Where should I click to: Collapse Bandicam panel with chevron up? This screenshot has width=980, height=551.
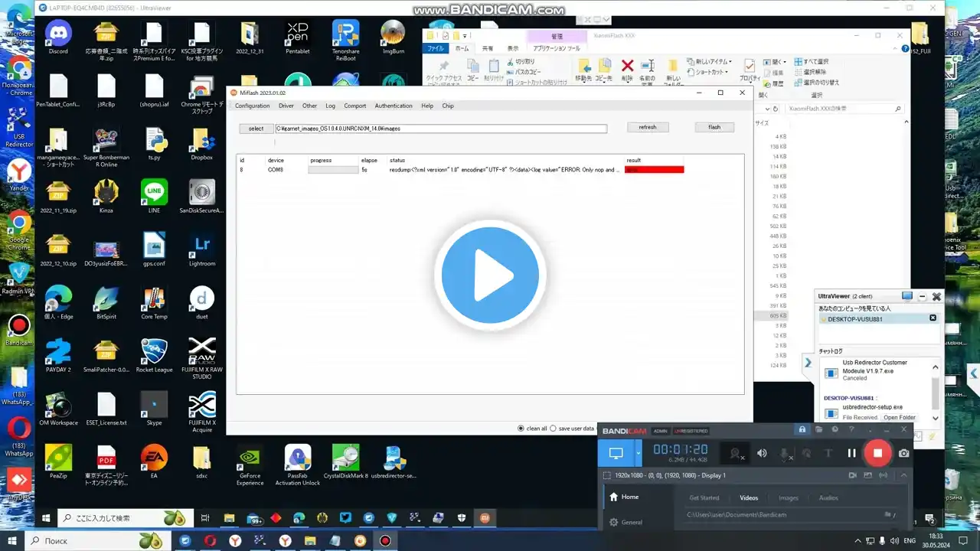click(903, 475)
